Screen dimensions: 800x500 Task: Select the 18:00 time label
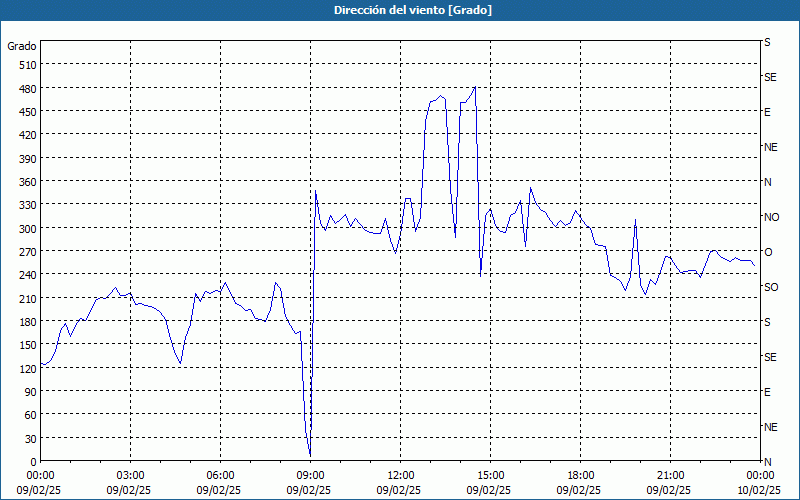coord(581,476)
